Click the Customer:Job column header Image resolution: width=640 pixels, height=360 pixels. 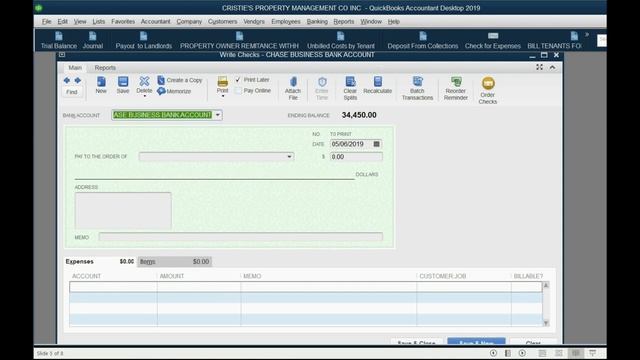tap(442, 276)
